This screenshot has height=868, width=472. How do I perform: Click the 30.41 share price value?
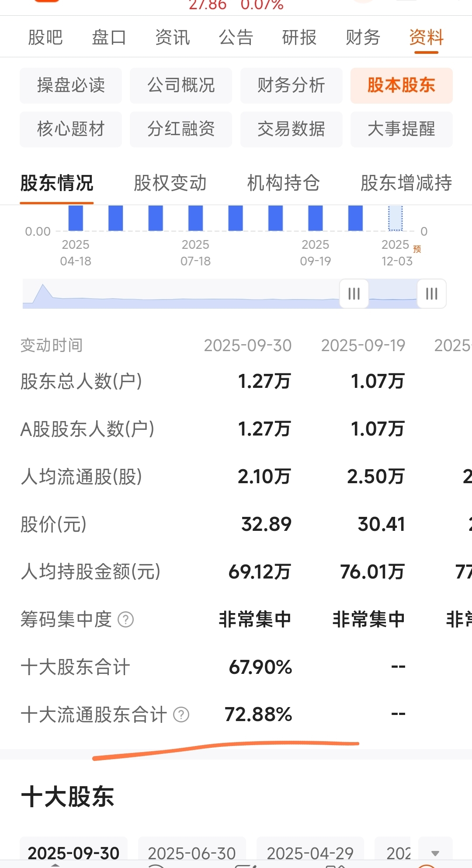click(x=382, y=524)
